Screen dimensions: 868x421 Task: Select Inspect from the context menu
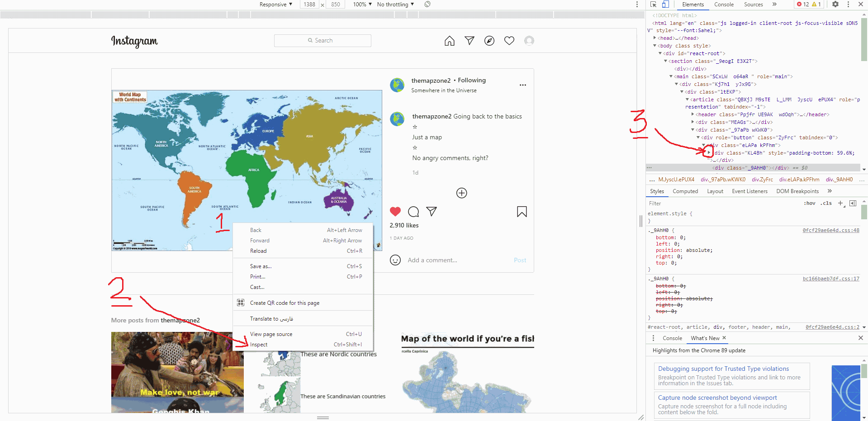pyautogui.click(x=259, y=345)
